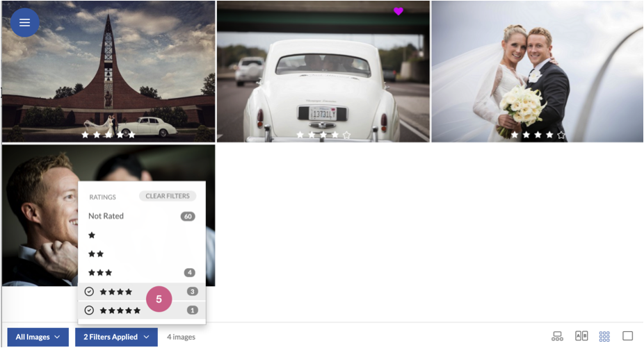Switch to the grid view icon

(x=604, y=336)
